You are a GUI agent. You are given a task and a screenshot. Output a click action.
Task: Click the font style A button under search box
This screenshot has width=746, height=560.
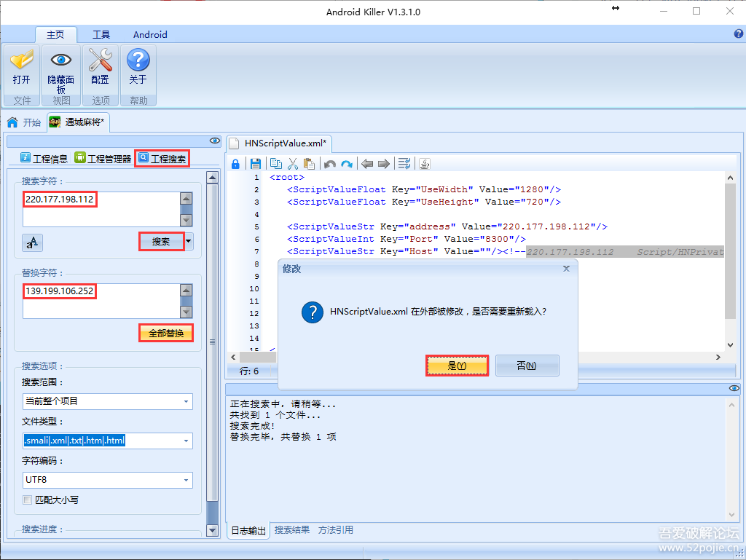pos(32,242)
